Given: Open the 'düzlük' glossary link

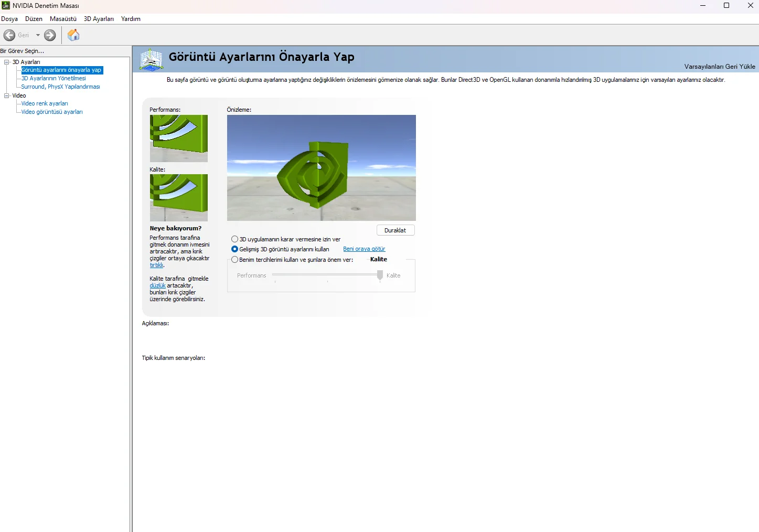Looking at the screenshot, I should (157, 286).
